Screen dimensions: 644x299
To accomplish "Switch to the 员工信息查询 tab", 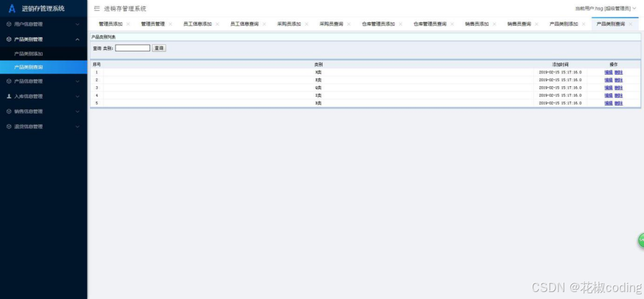I will click(245, 24).
